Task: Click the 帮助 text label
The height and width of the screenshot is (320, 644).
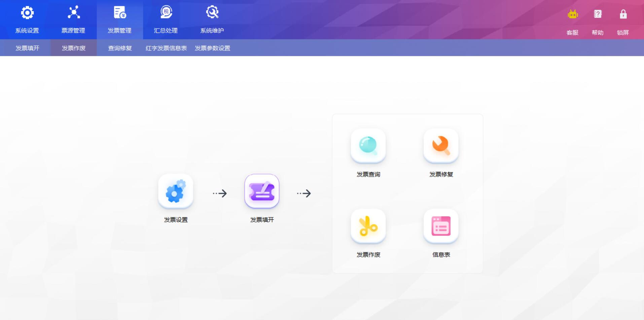Action: tap(598, 33)
